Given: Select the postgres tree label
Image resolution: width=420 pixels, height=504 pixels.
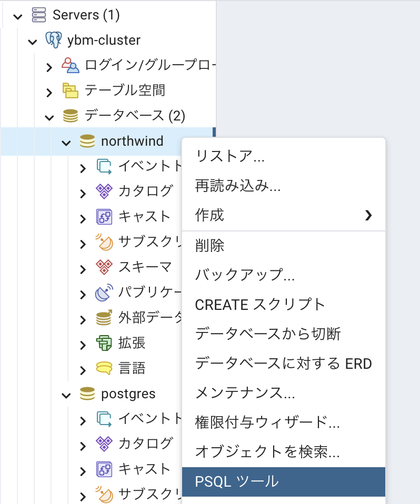Looking at the screenshot, I should coord(128,394).
